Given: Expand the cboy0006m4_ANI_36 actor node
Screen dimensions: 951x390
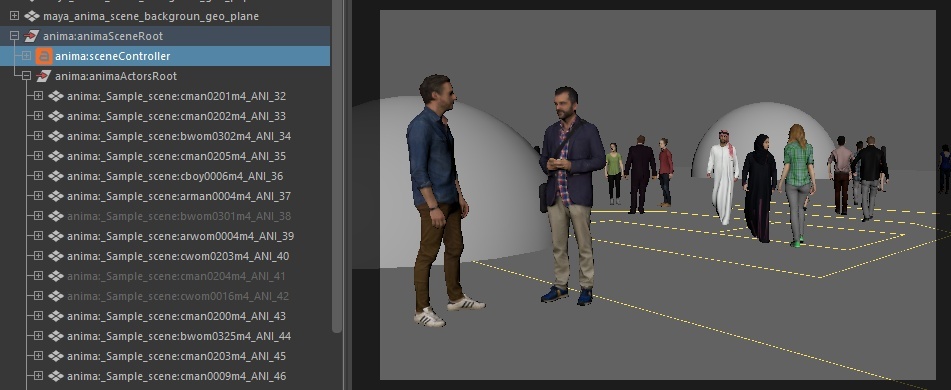Looking at the screenshot, I should pos(38,176).
